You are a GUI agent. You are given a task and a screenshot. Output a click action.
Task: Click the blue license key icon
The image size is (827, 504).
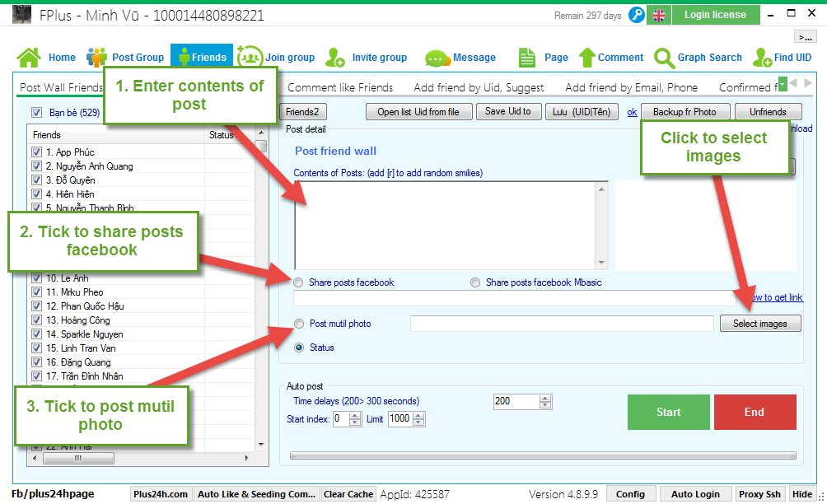[637, 15]
